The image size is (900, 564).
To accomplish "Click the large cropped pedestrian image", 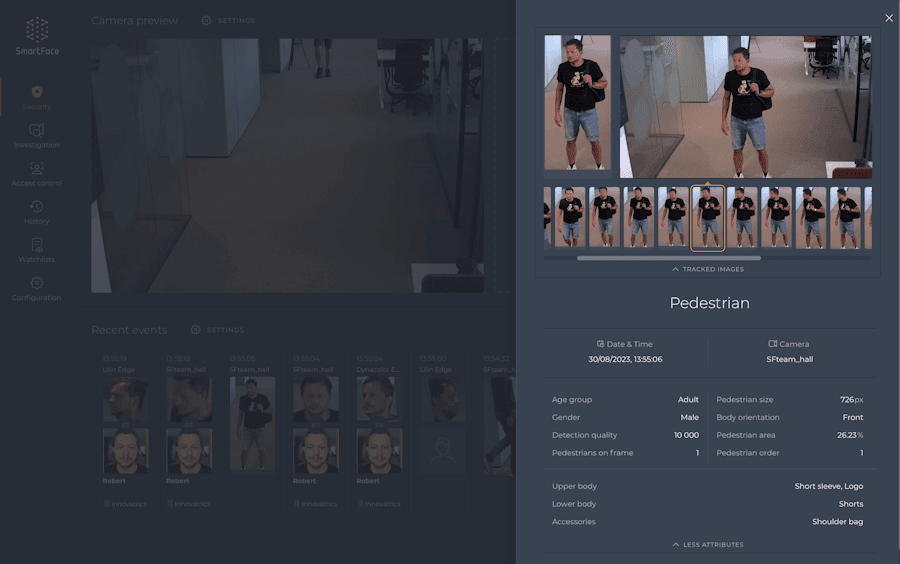I will click(577, 103).
